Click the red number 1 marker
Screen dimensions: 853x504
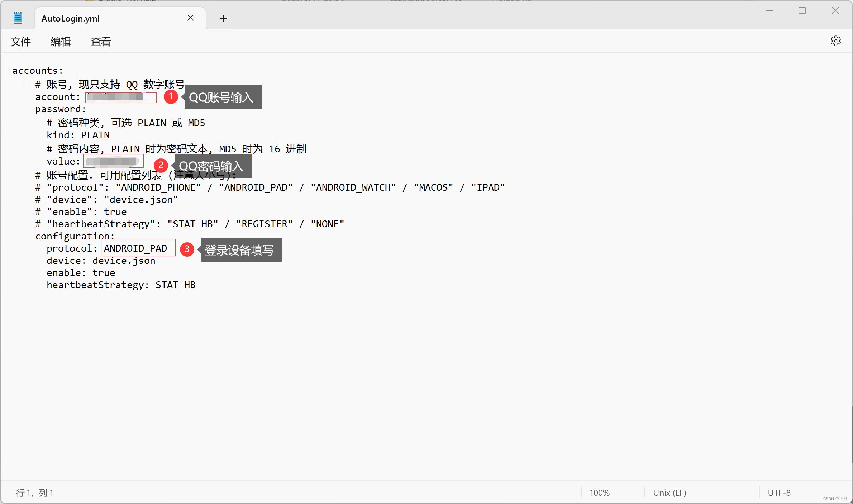point(171,97)
